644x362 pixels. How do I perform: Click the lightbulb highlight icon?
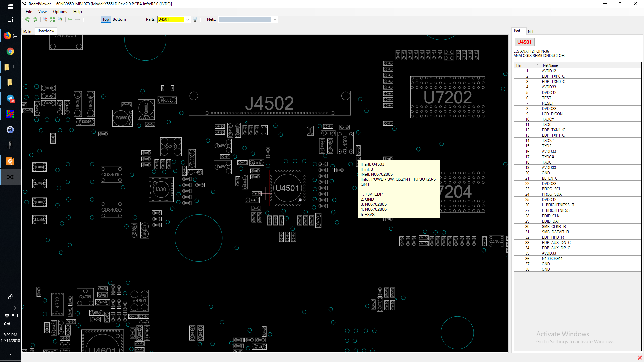(195, 19)
